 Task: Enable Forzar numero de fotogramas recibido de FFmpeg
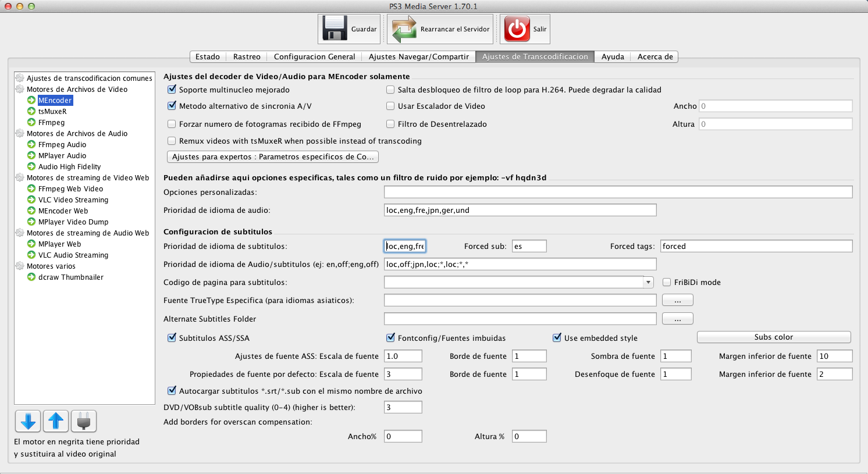(x=172, y=124)
